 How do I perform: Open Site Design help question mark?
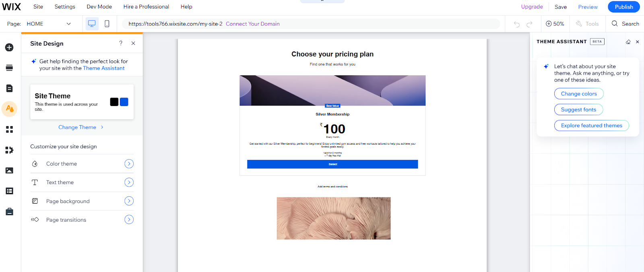pos(121,43)
